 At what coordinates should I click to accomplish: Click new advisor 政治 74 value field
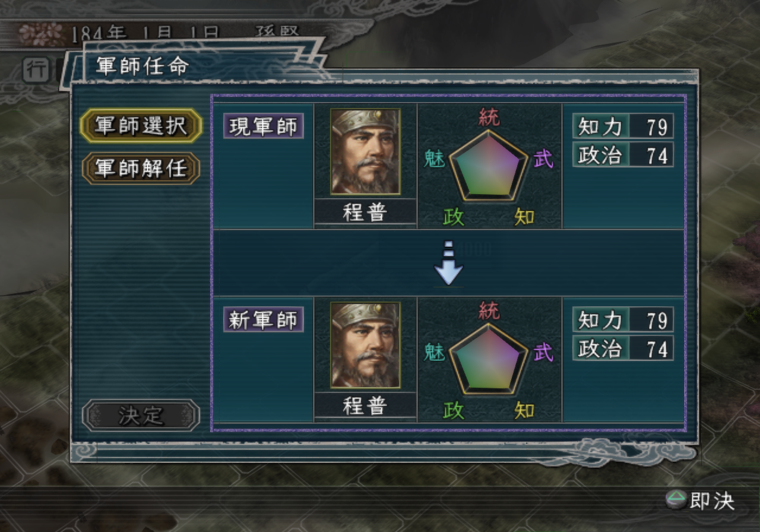[623, 349]
